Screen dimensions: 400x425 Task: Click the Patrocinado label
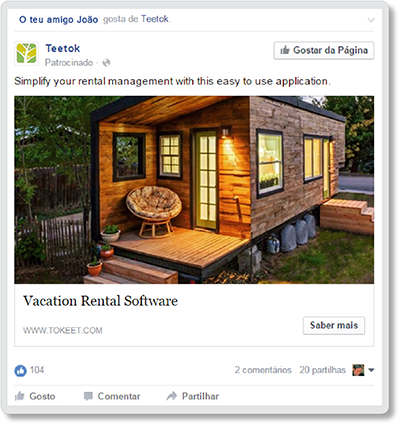pos(69,63)
